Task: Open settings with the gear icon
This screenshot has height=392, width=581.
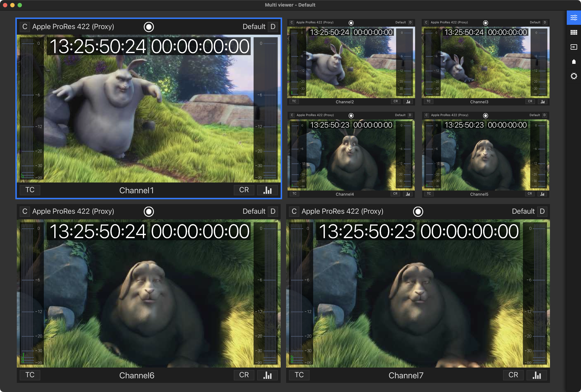Action: tap(574, 76)
